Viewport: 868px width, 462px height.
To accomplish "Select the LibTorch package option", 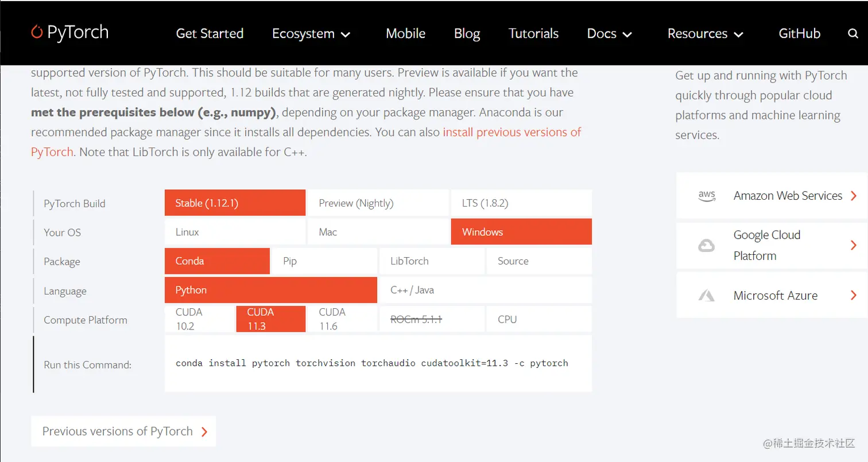I will 432,261.
